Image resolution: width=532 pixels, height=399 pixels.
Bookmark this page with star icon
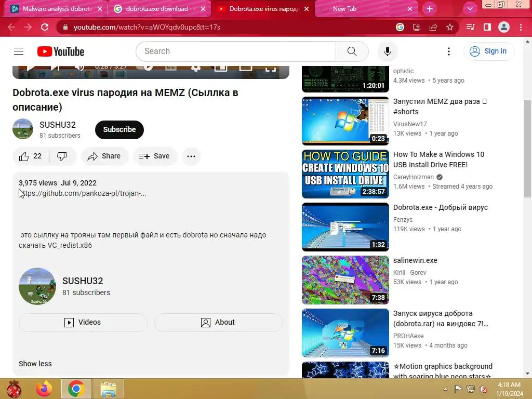pyautogui.click(x=450, y=27)
